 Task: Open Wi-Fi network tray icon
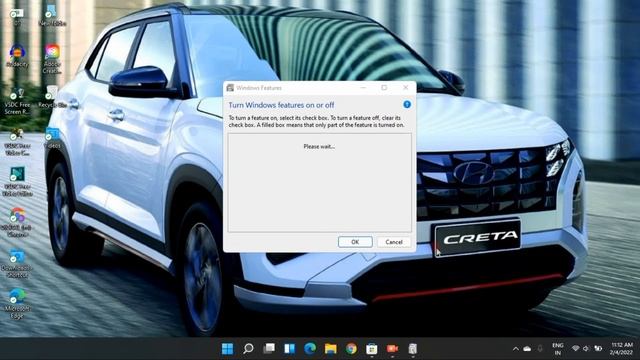click(576, 349)
